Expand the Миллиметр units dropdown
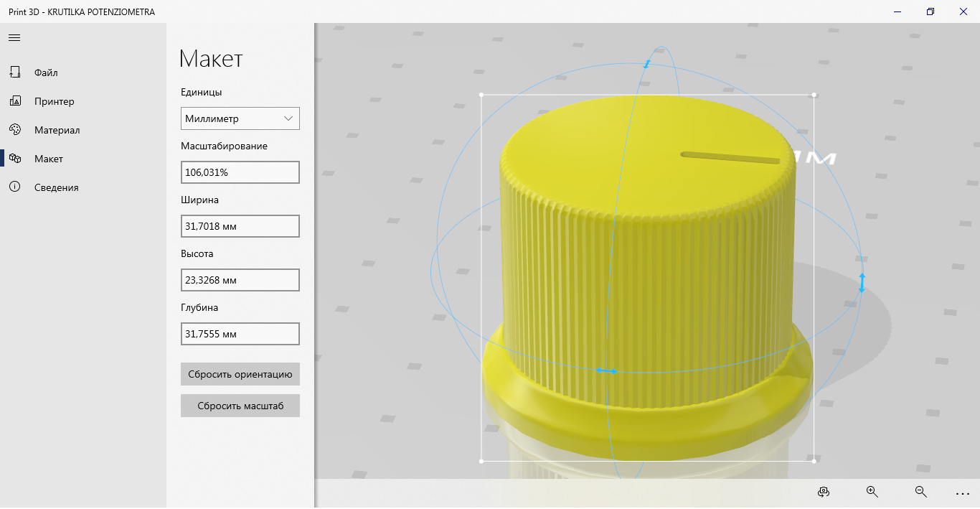Image resolution: width=980 pixels, height=509 pixels. point(240,118)
